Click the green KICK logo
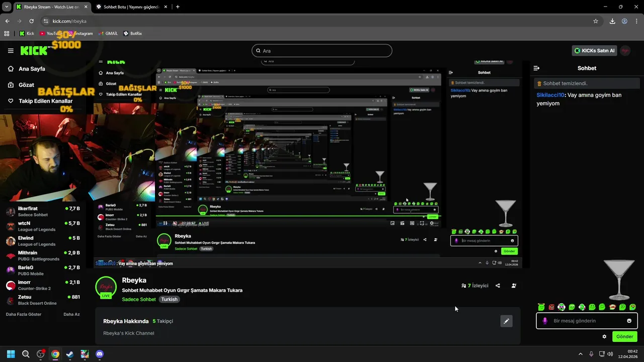 [34, 51]
